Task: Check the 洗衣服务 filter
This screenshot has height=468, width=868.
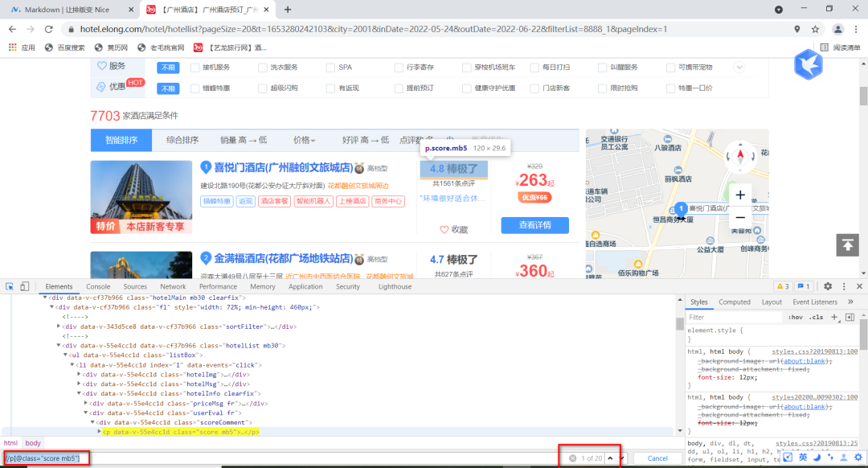Action: [x=263, y=68]
